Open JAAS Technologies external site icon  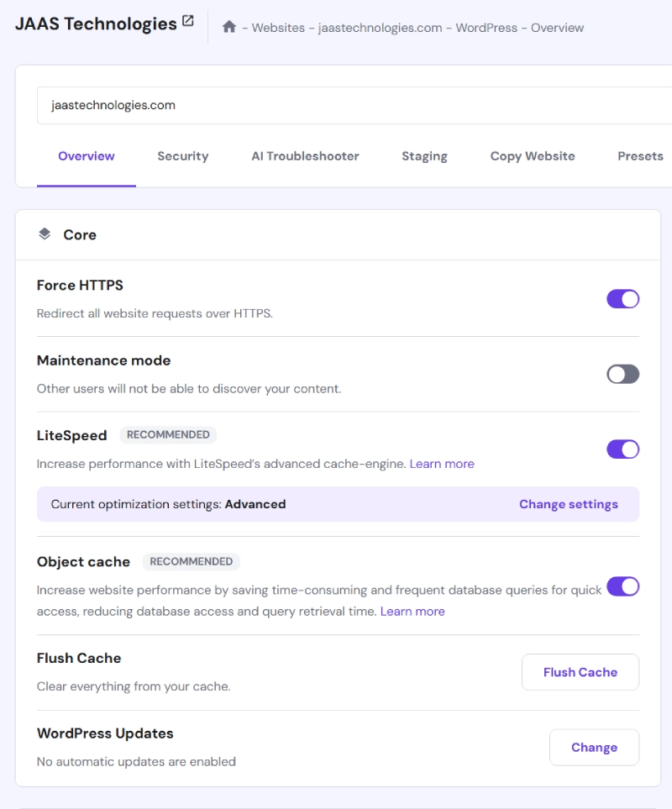pos(188,21)
